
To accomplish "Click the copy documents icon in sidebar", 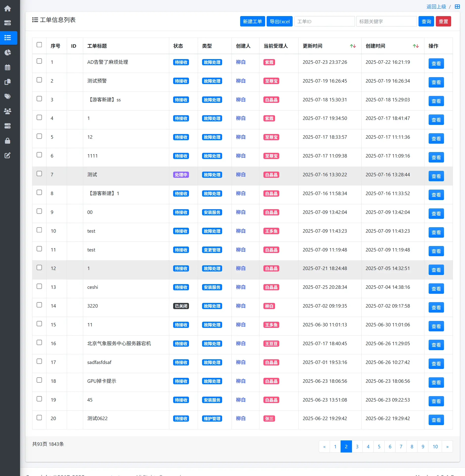I will tap(8, 82).
